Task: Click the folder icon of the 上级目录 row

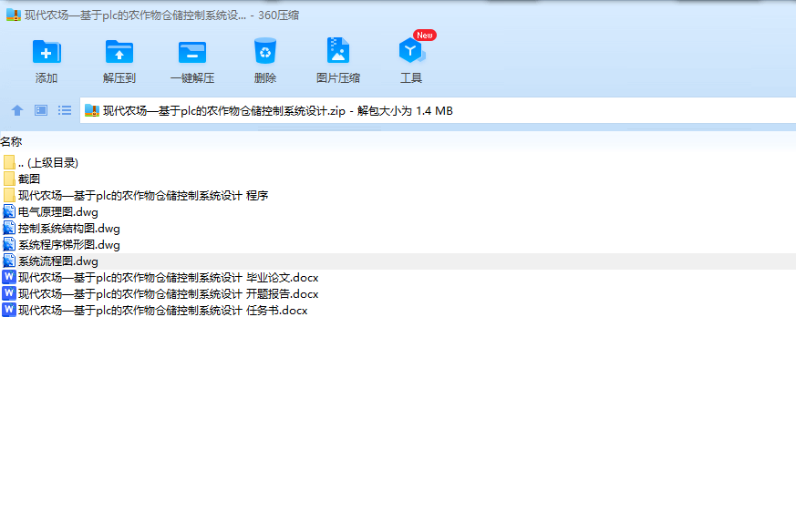Action: 8,162
